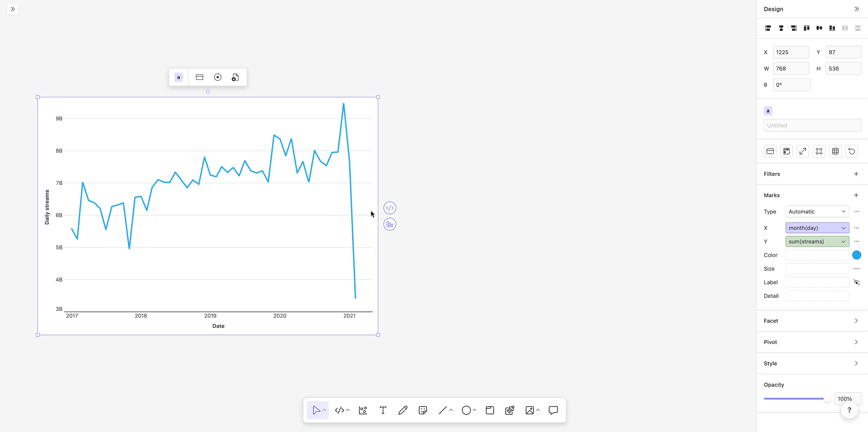Select the line tool
This screenshot has width=868, height=432.
pyautogui.click(x=442, y=411)
